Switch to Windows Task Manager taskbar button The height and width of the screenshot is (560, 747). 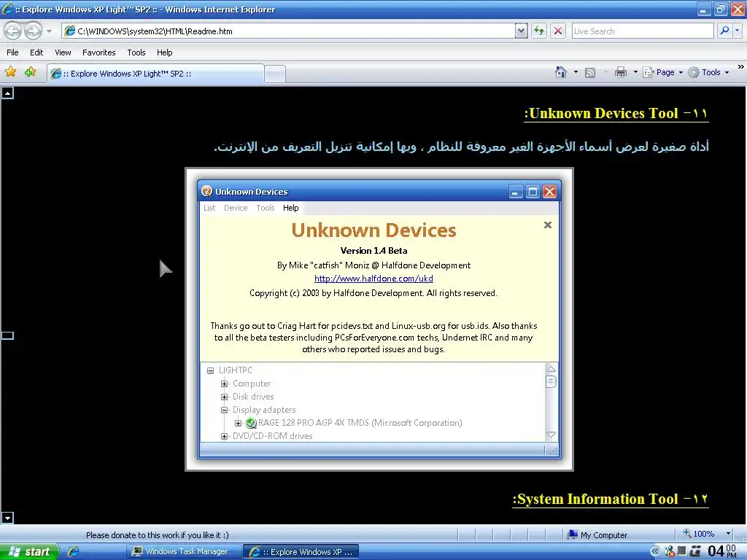coord(183,551)
